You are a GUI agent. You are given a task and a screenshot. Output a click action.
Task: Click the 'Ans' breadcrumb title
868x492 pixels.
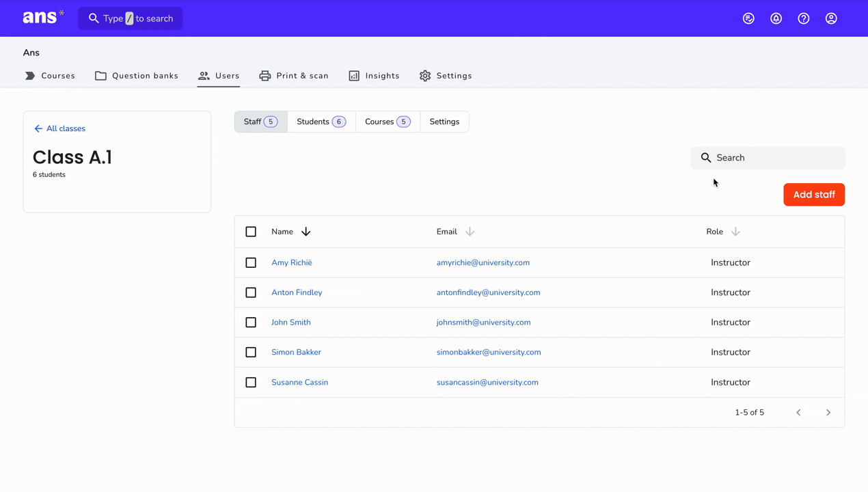31,53
